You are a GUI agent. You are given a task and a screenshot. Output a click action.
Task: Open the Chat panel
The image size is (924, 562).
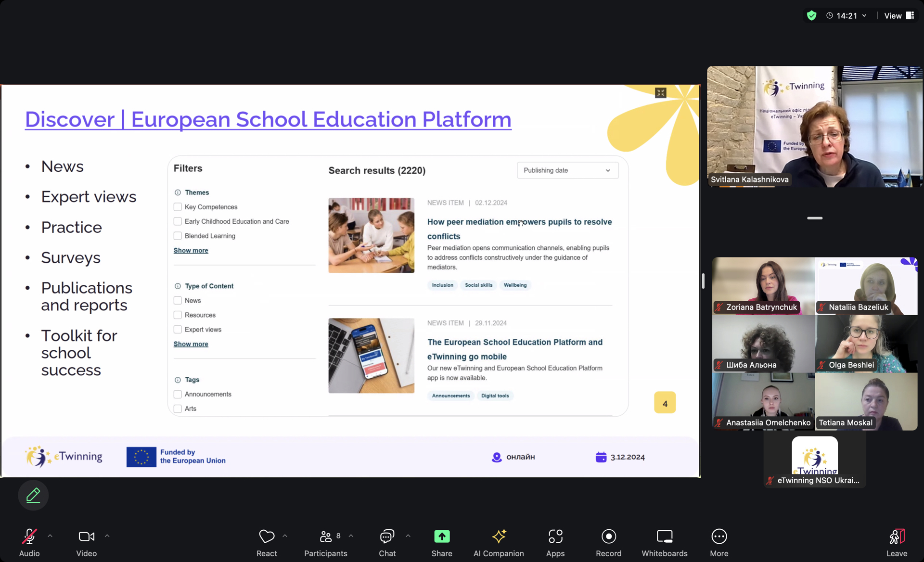[x=387, y=542]
